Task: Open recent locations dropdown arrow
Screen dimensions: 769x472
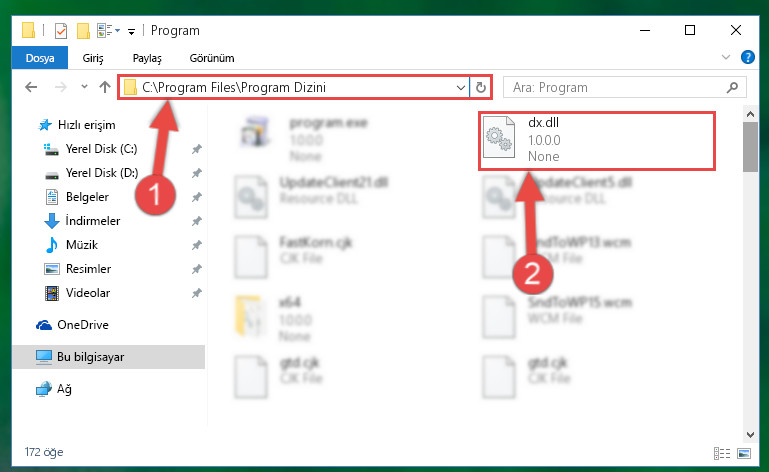Action: tap(84, 87)
